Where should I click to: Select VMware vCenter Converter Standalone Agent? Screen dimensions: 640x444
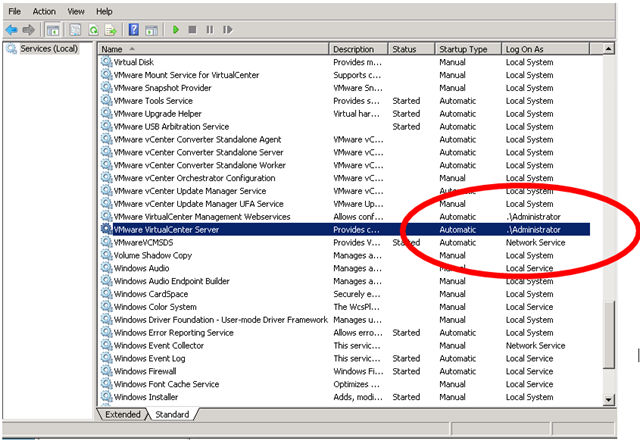(x=197, y=140)
